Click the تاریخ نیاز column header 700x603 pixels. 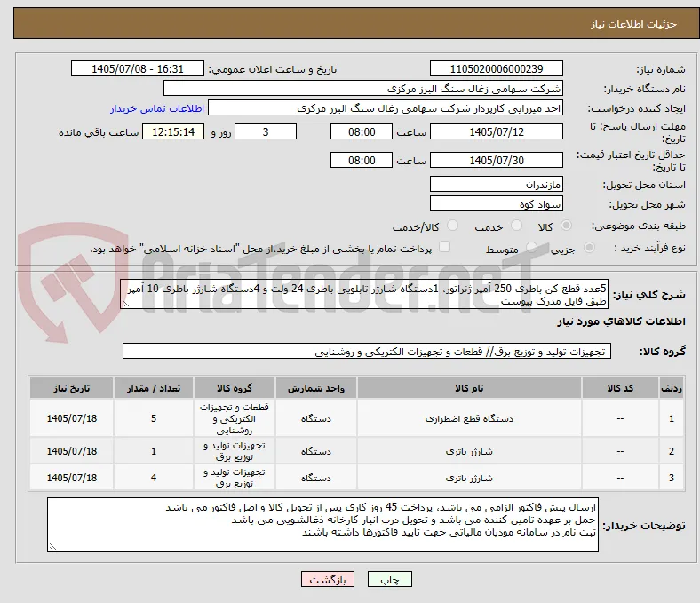pos(71,388)
